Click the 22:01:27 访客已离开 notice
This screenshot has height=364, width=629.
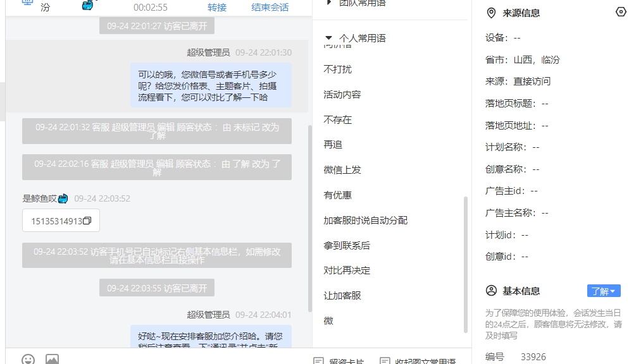pos(157,26)
